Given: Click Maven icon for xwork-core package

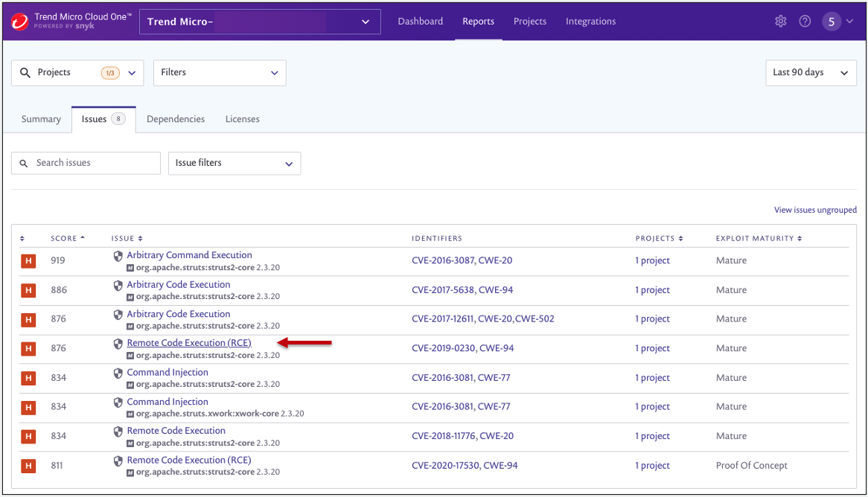Looking at the screenshot, I should [130, 414].
